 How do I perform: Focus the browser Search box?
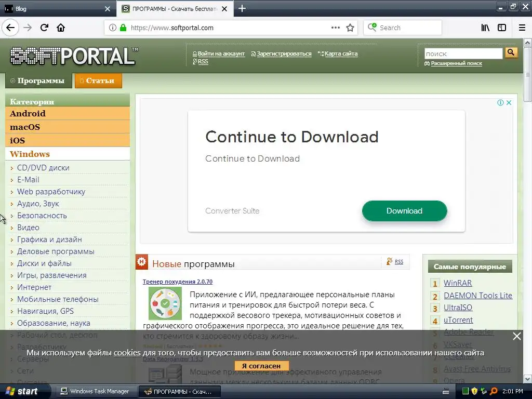coord(403,28)
